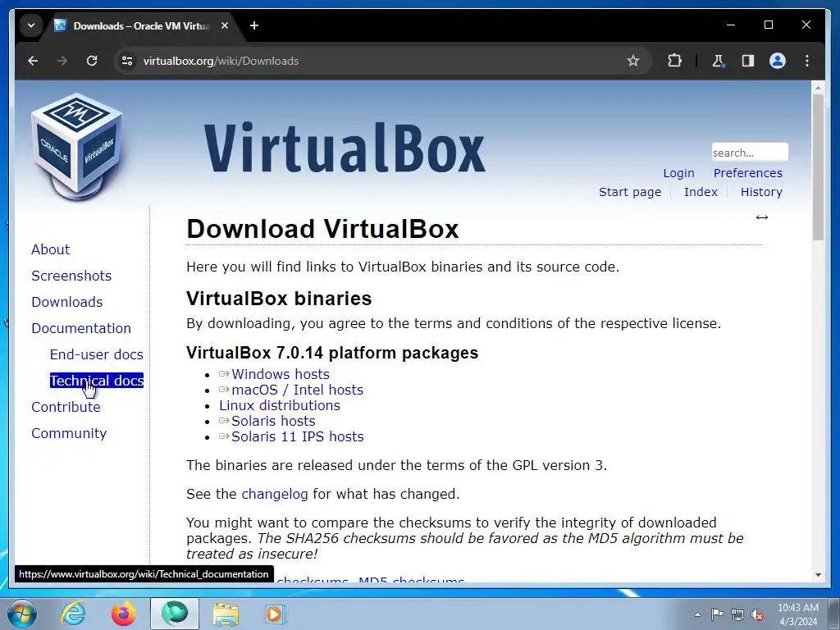Click the browser back arrow
This screenshot has width=840, height=630.
pos(33,61)
